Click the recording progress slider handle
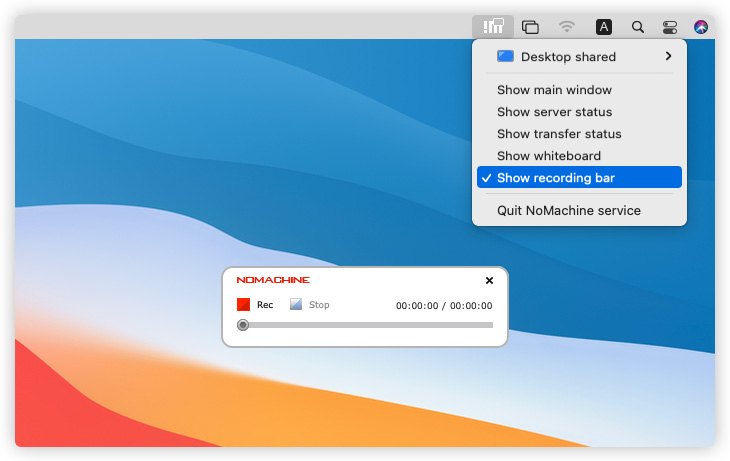The image size is (730, 461). 243,325
